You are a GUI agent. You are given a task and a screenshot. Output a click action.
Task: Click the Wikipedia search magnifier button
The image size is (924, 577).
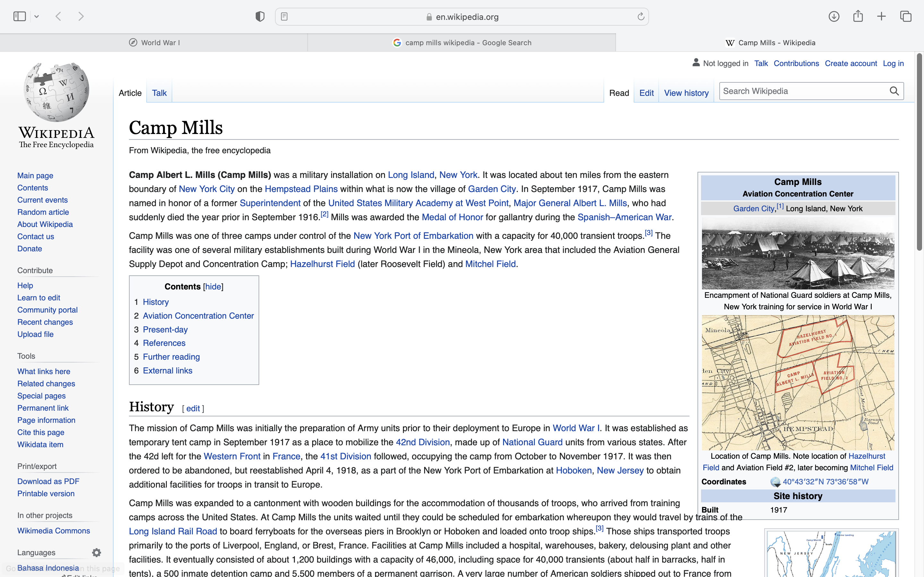(x=894, y=91)
